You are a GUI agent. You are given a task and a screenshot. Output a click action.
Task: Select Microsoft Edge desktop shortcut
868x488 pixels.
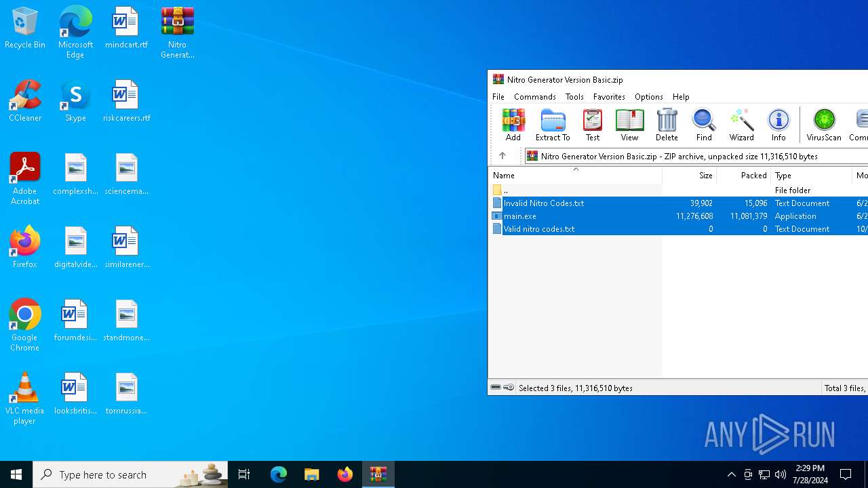[75, 33]
